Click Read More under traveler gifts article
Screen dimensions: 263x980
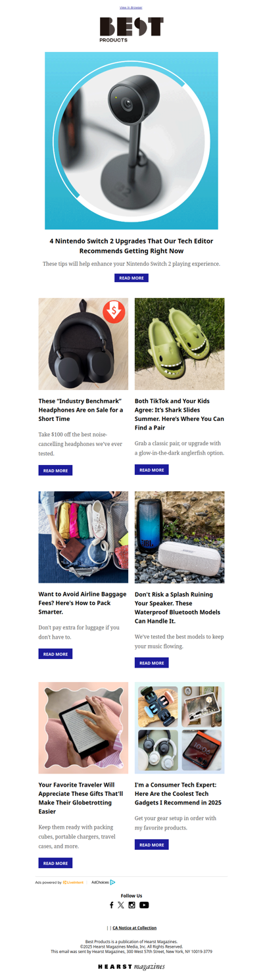point(55,863)
